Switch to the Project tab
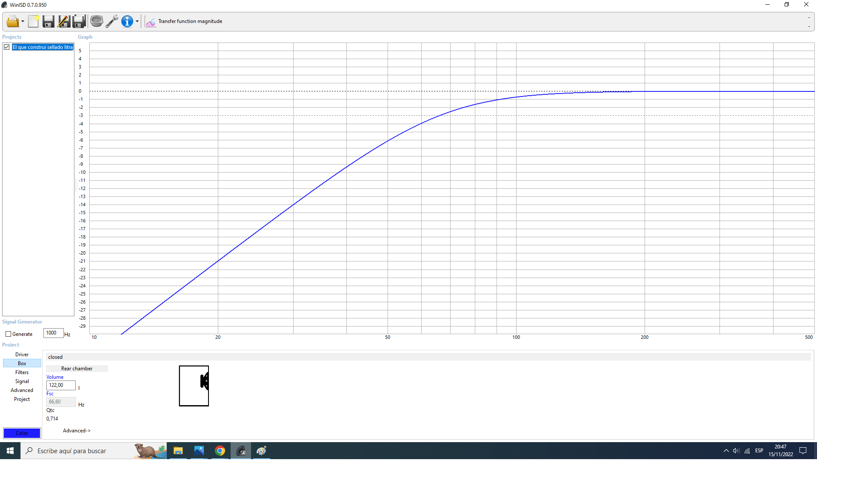 click(22, 399)
